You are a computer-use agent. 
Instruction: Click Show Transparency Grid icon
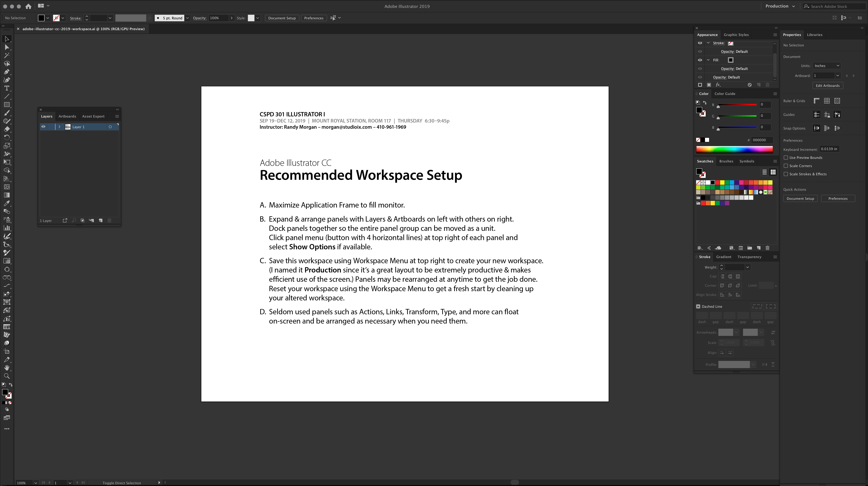coord(837,101)
